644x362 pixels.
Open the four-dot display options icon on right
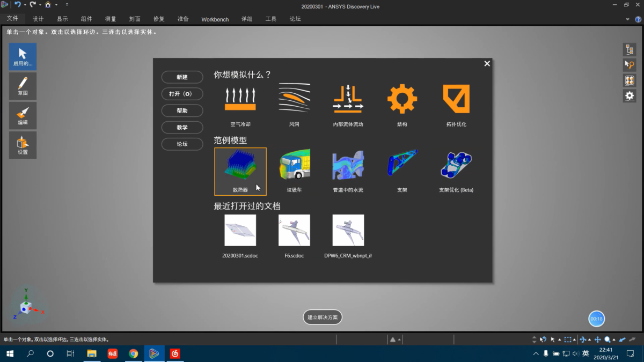pyautogui.click(x=629, y=80)
